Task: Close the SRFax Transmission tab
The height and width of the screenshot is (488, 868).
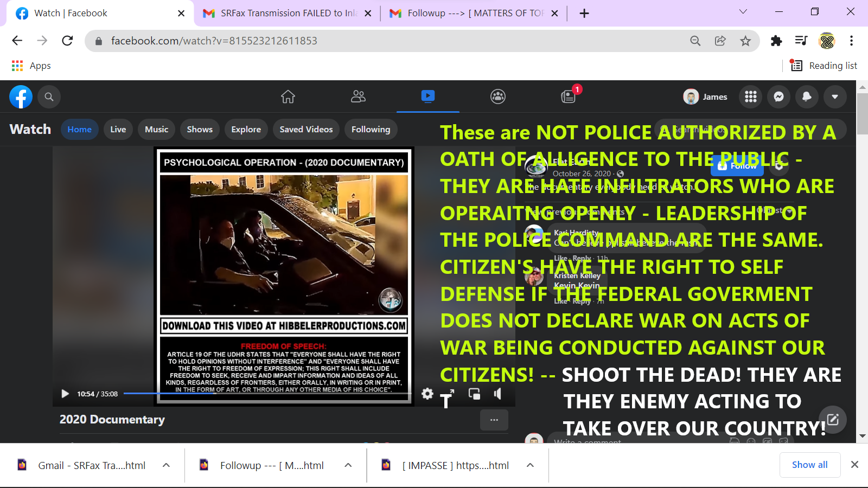Action: [368, 13]
